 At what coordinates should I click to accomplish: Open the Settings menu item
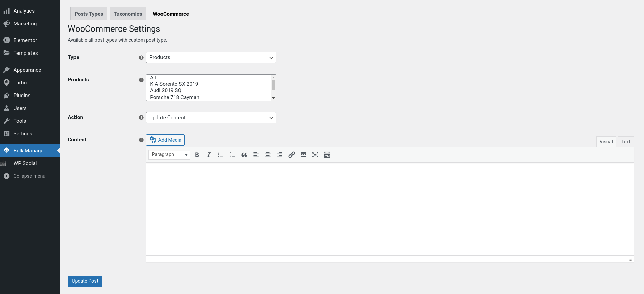(x=30, y=134)
